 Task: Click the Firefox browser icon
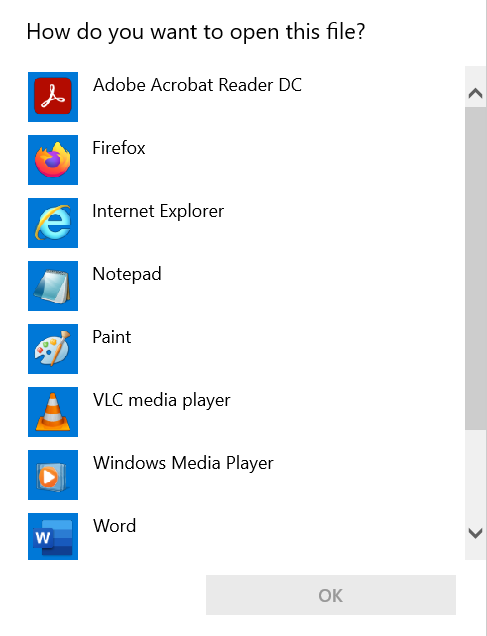[x=53, y=160]
